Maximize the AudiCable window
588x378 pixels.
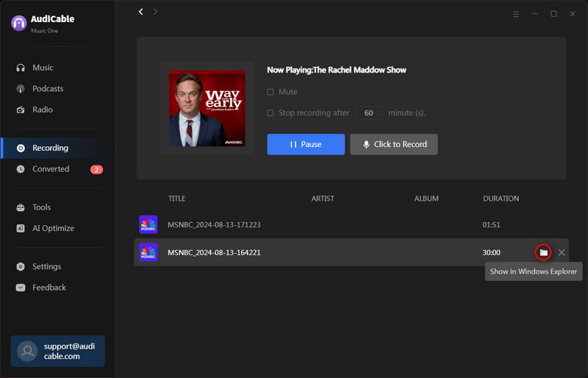tap(553, 14)
